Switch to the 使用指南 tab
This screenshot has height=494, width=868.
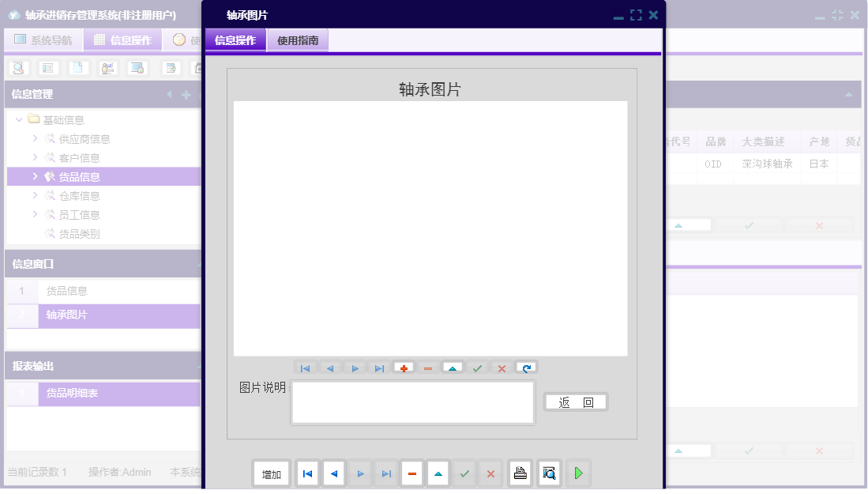[x=299, y=39]
